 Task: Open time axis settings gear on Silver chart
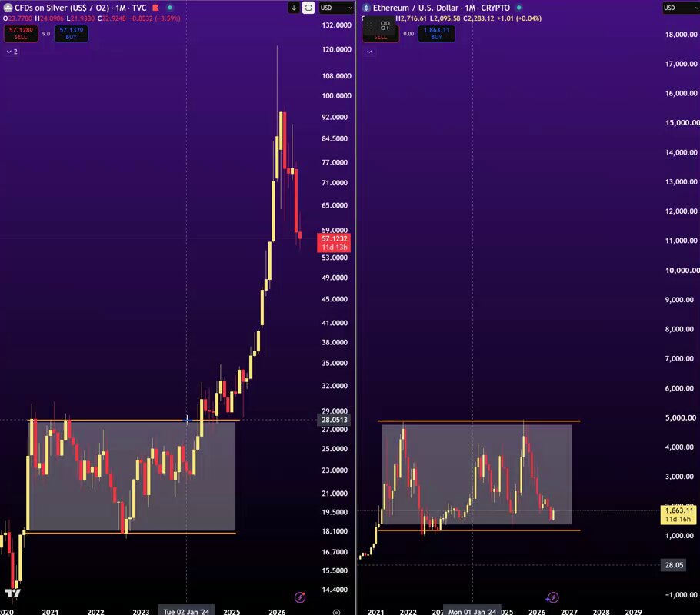[x=337, y=612]
